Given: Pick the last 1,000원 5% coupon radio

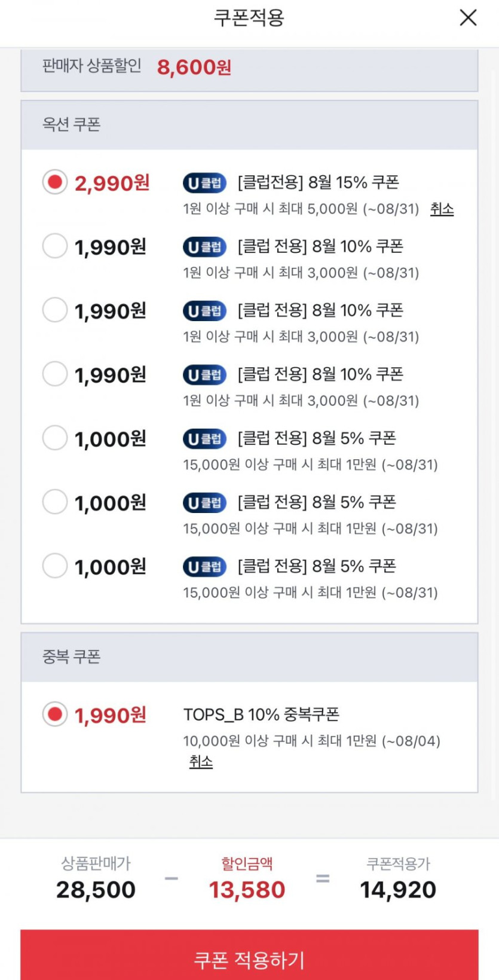Looking at the screenshot, I should click(55, 566).
